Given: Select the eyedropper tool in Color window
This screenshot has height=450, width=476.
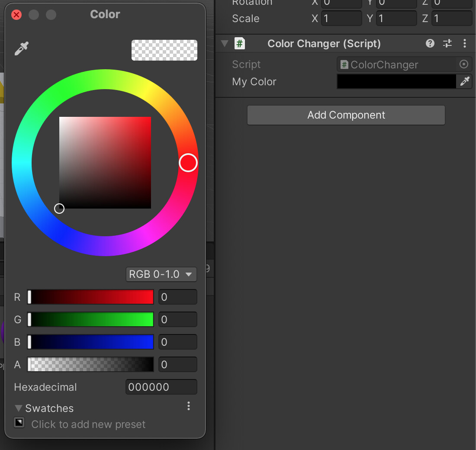Looking at the screenshot, I should [21, 48].
